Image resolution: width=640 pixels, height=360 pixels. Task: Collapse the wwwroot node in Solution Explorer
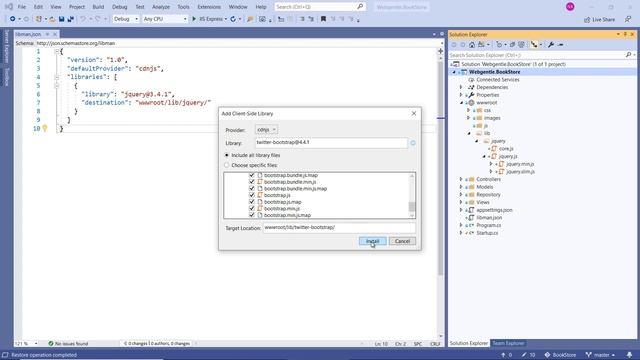pyautogui.click(x=461, y=103)
